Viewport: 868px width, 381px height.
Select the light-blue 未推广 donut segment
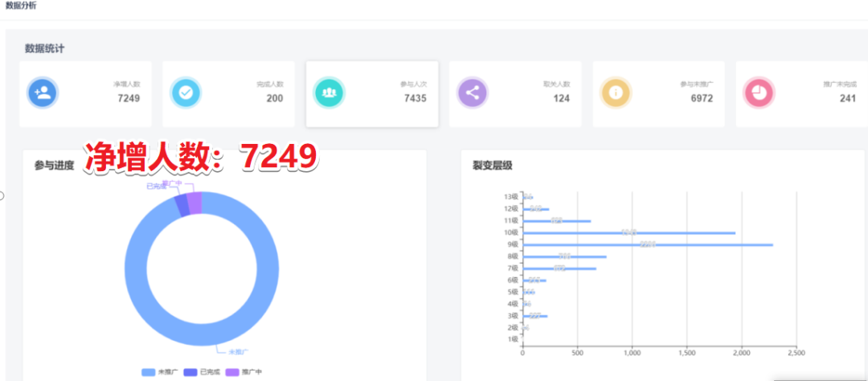[x=202, y=336]
